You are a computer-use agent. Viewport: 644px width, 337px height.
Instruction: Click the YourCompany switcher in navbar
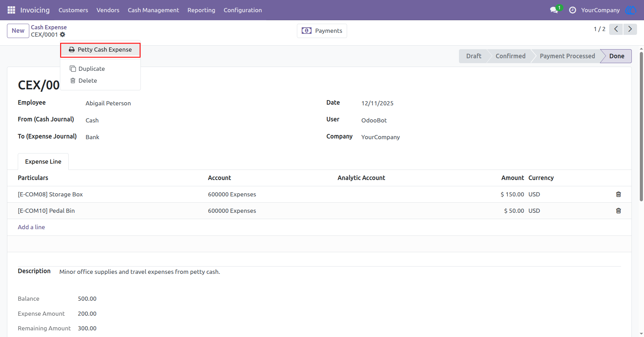click(x=600, y=10)
